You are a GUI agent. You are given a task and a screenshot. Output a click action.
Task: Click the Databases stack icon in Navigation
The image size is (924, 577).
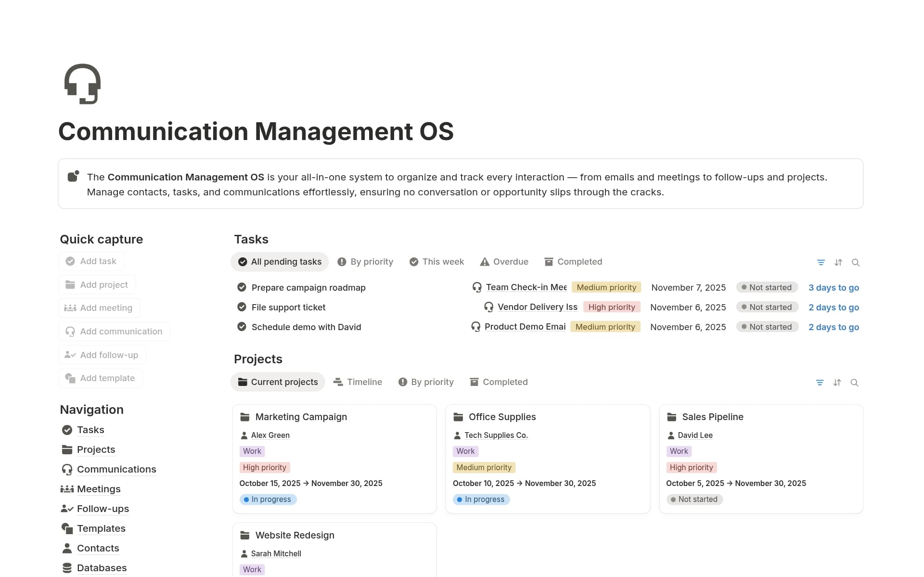tap(67, 568)
